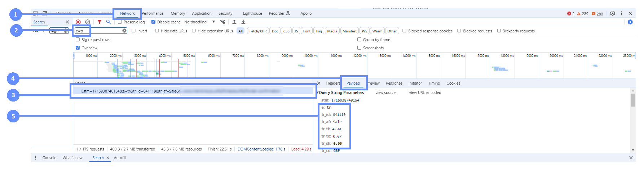This screenshot has width=644, height=171.
Task: Filter requests by Fetch/XHR type
Action: click(258, 31)
